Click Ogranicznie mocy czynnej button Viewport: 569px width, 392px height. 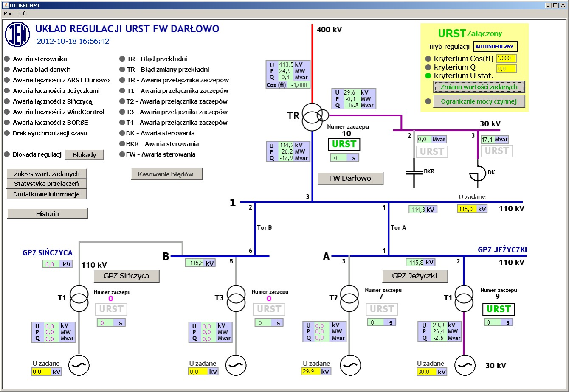479,101
